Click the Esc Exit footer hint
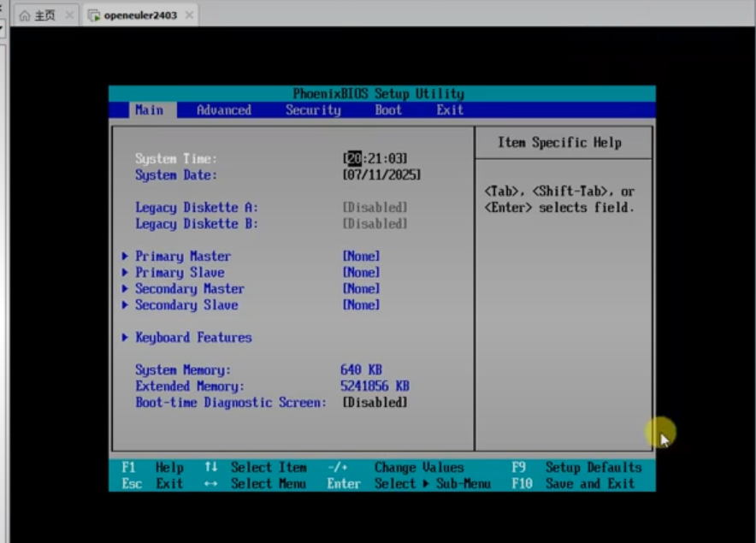756x543 pixels. 152,484
